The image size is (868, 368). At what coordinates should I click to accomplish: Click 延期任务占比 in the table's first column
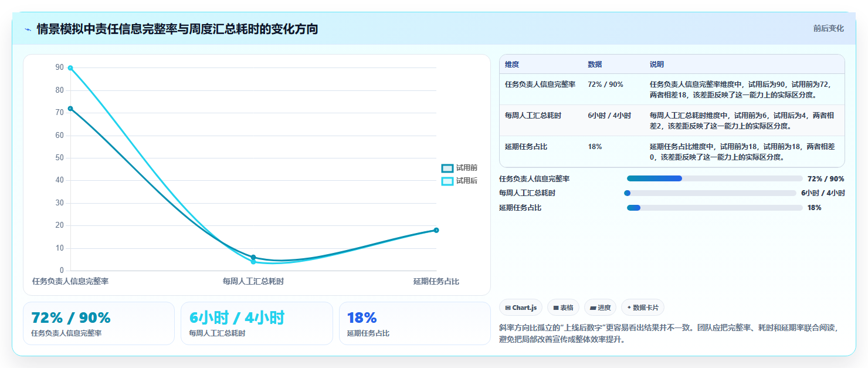[526, 146]
